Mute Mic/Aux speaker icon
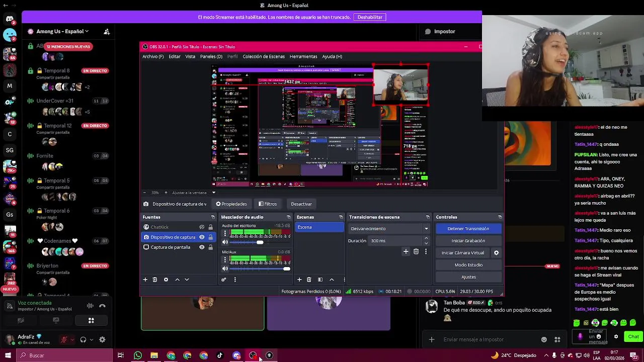 (x=225, y=268)
